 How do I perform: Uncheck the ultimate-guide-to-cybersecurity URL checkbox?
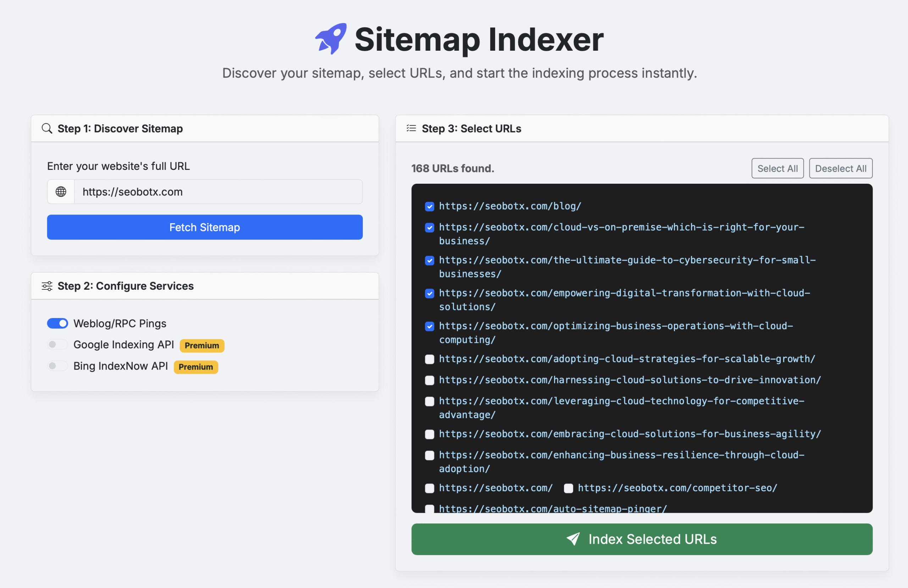click(430, 260)
